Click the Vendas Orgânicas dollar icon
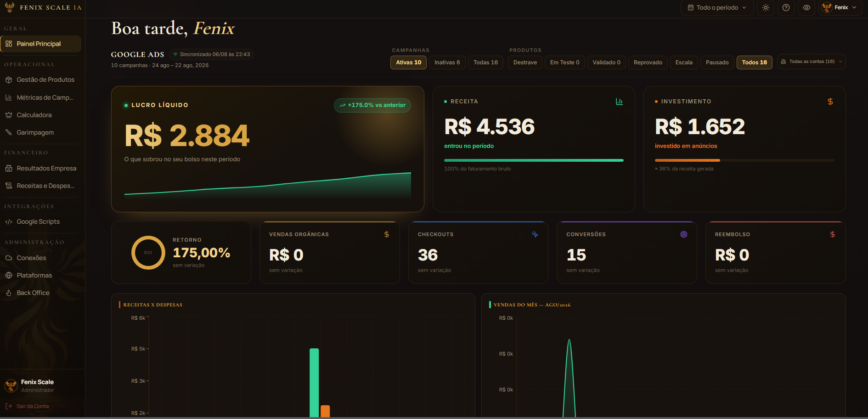Screen dimensions: 868x419 point(387,234)
